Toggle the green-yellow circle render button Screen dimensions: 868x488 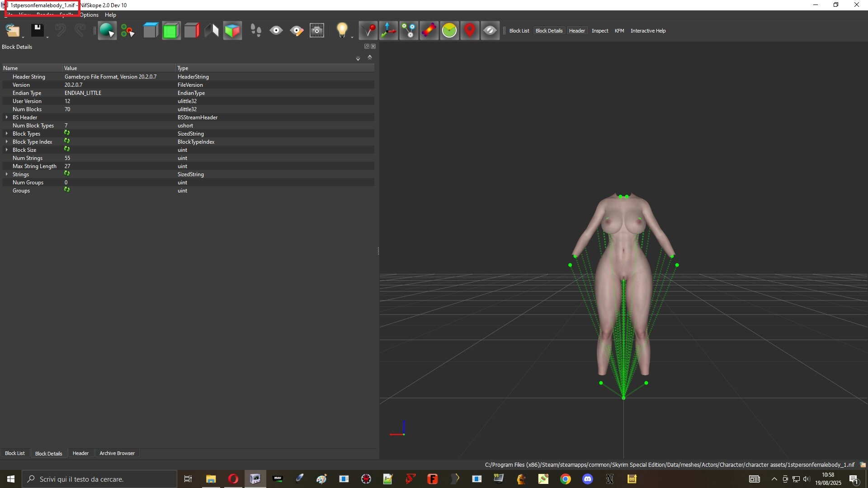coord(449,31)
